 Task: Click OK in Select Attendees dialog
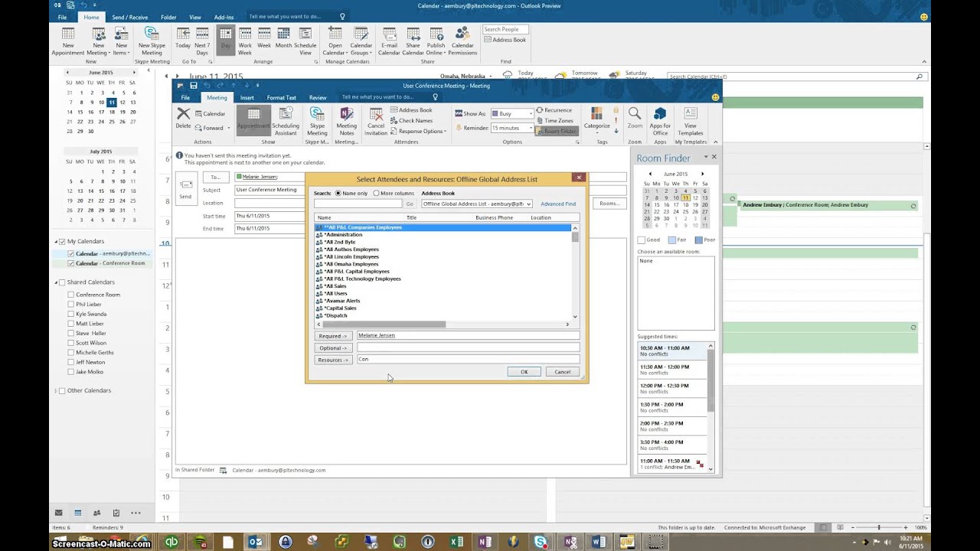[524, 372]
